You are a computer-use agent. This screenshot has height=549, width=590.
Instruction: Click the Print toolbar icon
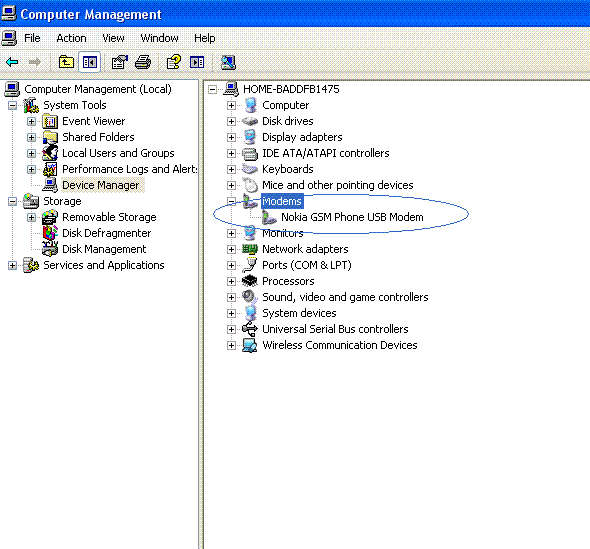click(143, 62)
